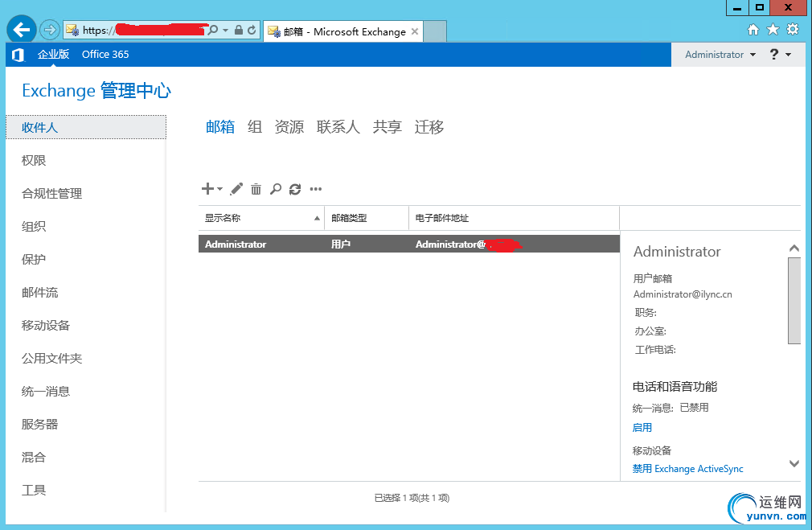The width and height of the screenshot is (812, 530).
Task: Click the 邮箱类型 column header
Action: [367, 218]
